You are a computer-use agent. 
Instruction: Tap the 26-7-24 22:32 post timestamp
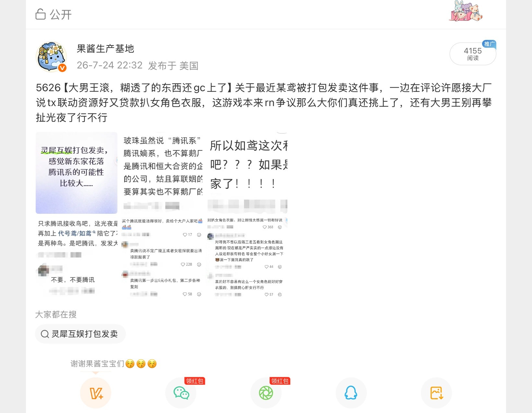tap(110, 65)
